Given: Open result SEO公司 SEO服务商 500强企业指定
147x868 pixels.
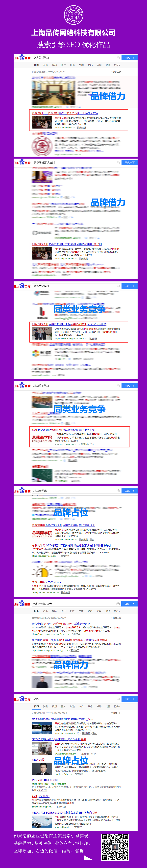Looking at the screenshot, I should tap(65, 812).
